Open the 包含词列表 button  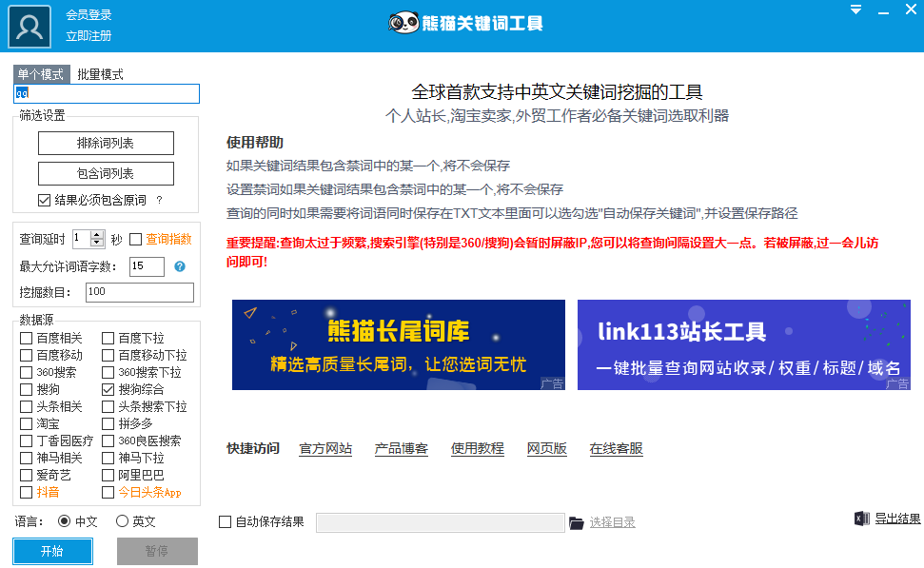coord(106,173)
